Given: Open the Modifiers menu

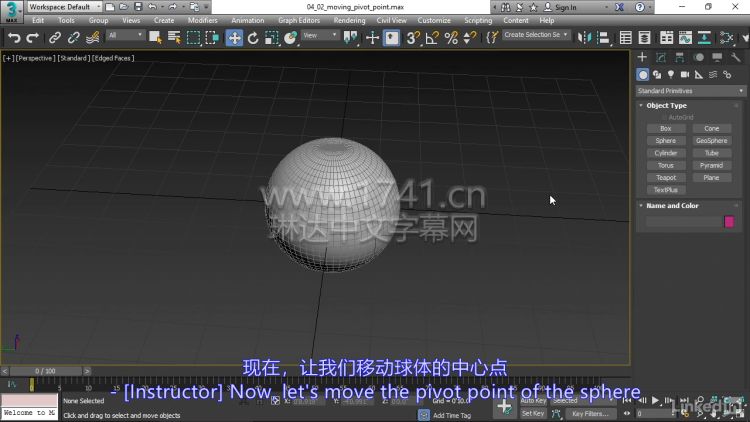Looking at the screenshot, I should coord(202,21).
